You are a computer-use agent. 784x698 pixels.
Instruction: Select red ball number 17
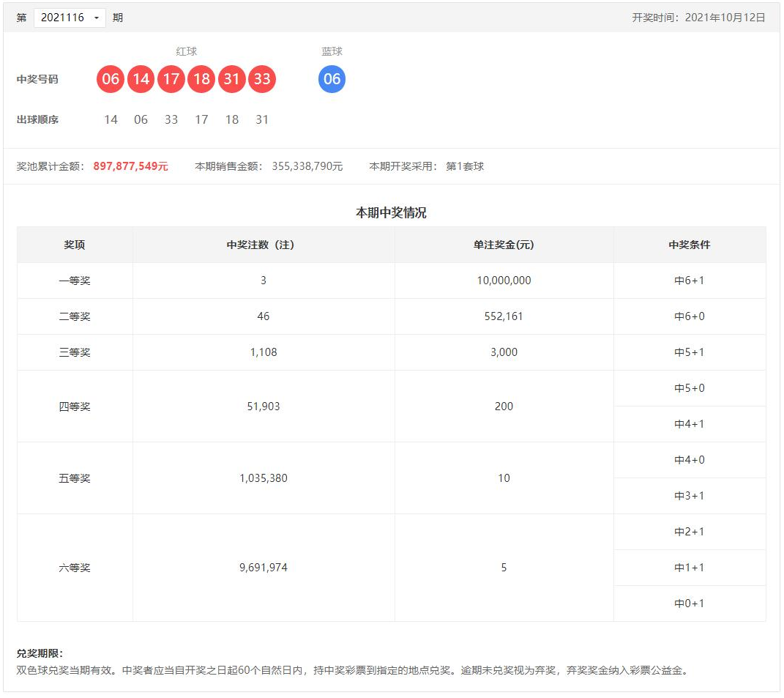[x=171, y=79]
